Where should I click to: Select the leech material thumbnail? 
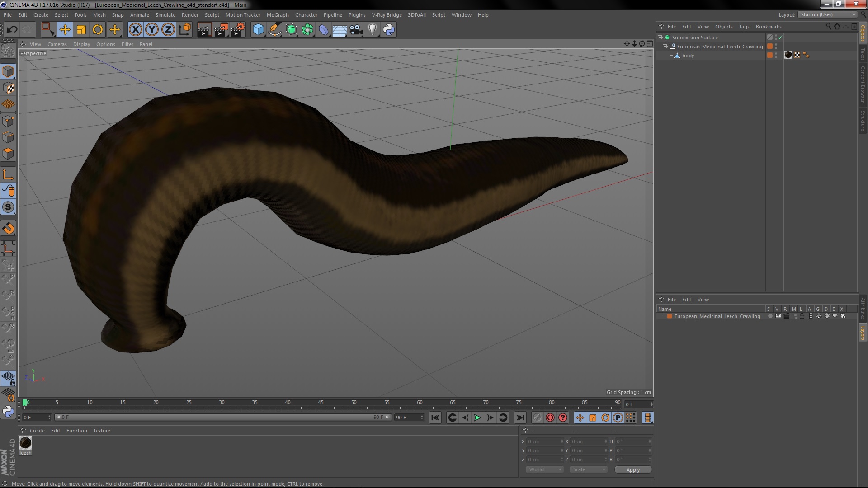click(25, 443)
